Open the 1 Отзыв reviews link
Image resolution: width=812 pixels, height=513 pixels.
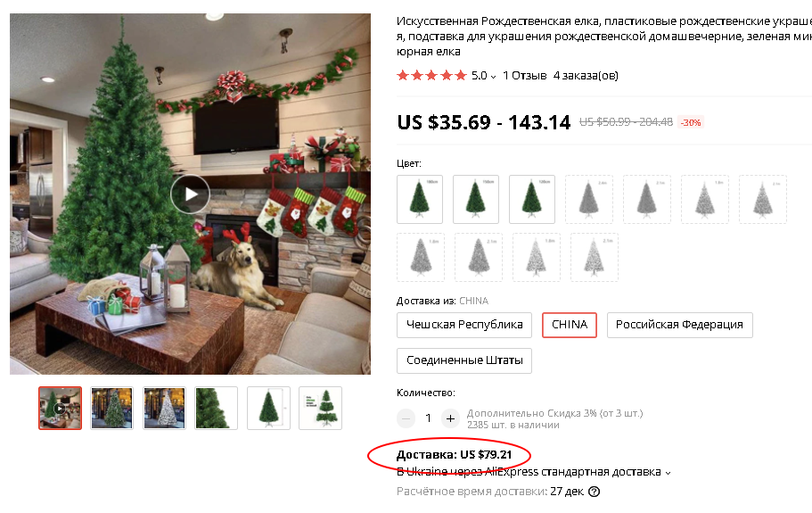[525, 76]
